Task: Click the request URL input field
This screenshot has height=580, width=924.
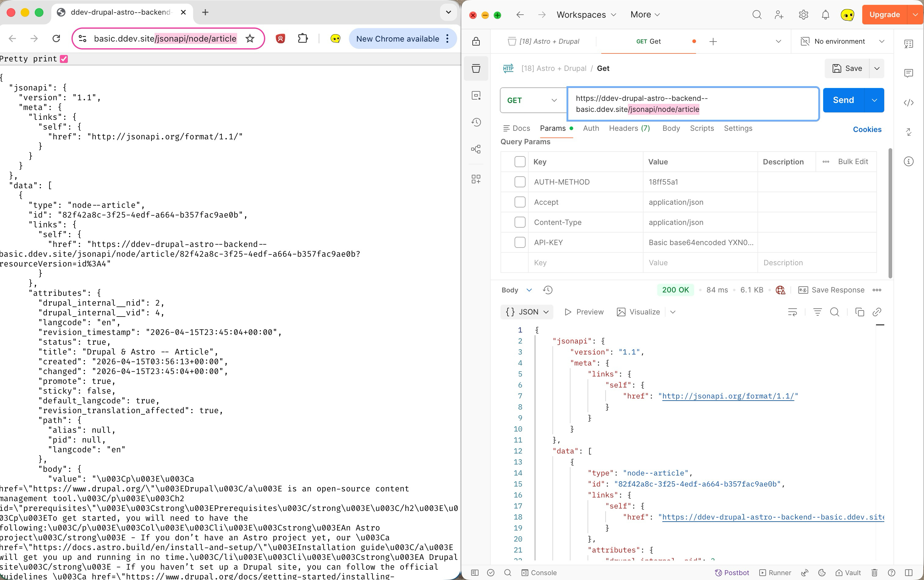Action: tap(692, 104)
